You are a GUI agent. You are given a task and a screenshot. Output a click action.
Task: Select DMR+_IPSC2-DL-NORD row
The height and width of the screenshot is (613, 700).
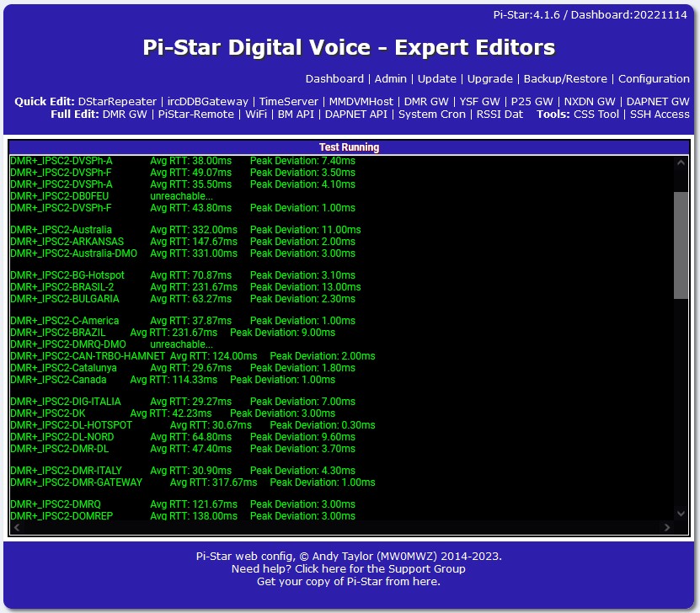click(x=183, y=437)
